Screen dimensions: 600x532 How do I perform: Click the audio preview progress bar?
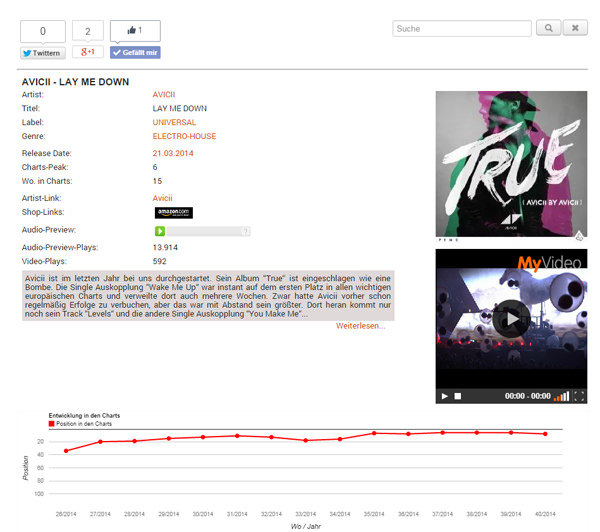click(x=209, y=231)
